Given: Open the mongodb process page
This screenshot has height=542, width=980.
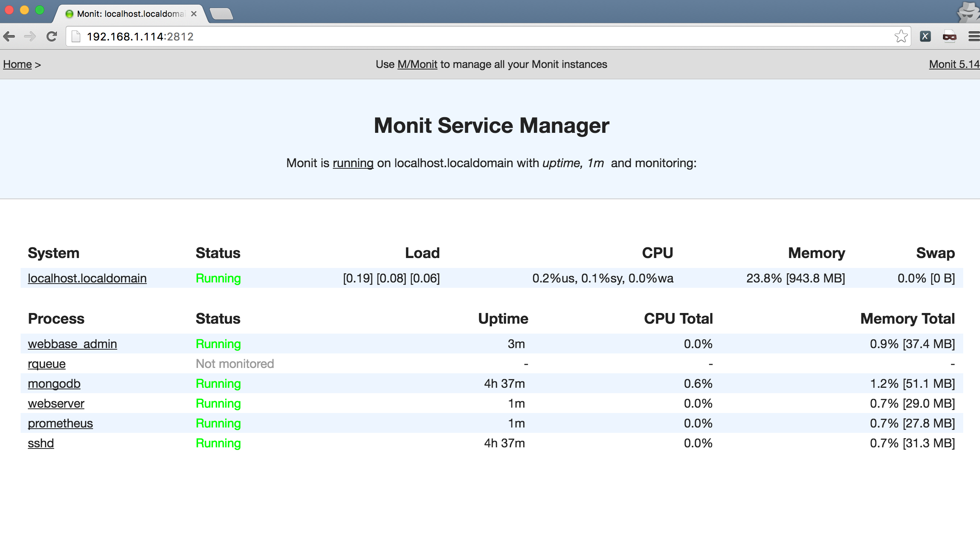Looking at the screenshot, I should pyautogui.click(x=54, y=384).
